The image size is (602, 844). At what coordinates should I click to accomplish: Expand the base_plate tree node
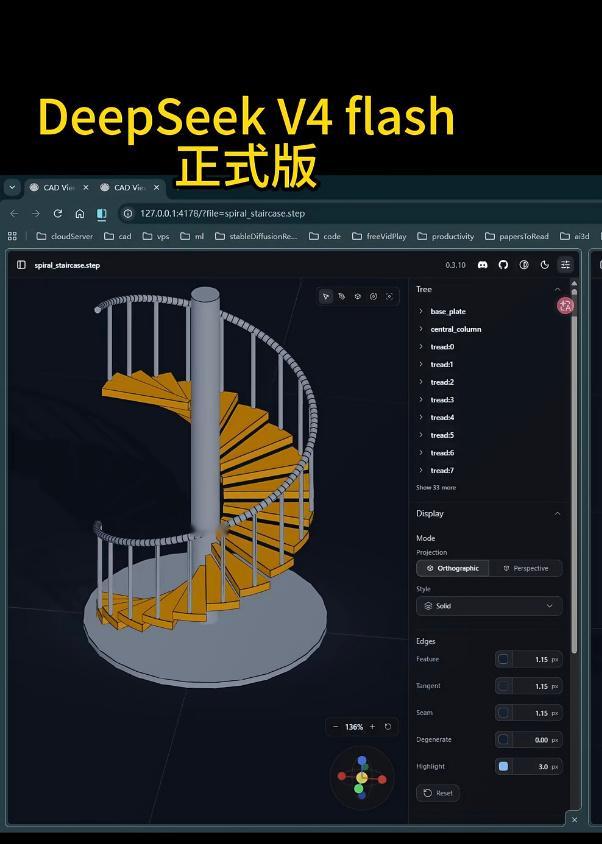(x=421, y=311)
